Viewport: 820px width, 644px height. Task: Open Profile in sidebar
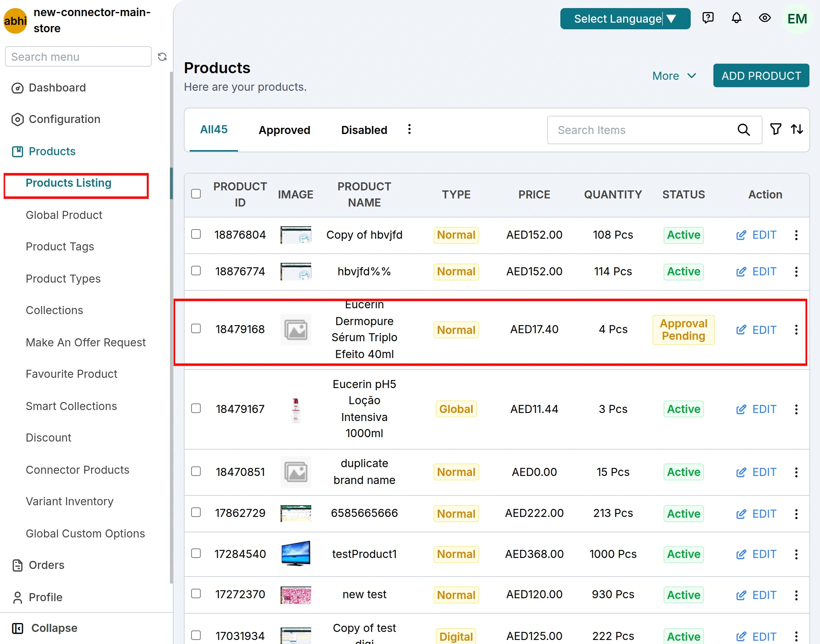pyautogui.click(x=37, y=597)
